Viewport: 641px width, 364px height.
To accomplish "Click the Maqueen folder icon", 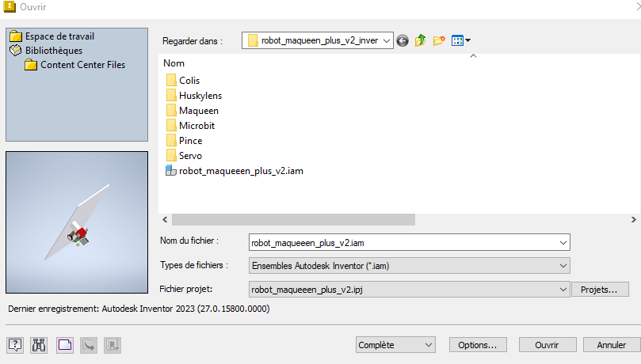I will click(171, 111).
